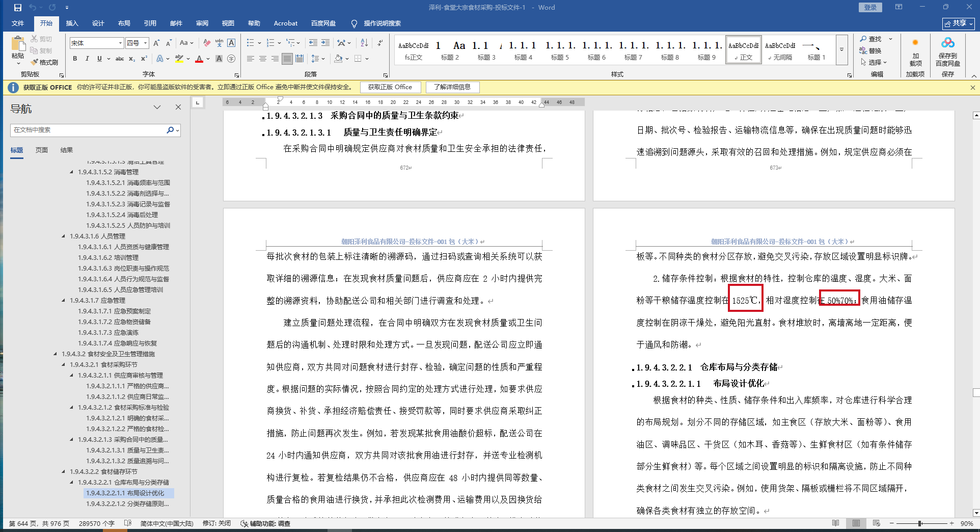Toggle bold formatting

pos(75,59)
